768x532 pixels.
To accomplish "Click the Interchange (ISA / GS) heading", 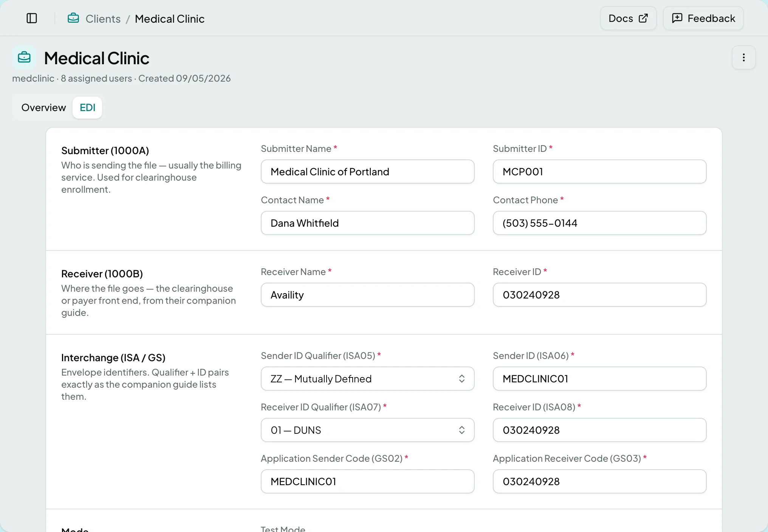I will 113,357.
